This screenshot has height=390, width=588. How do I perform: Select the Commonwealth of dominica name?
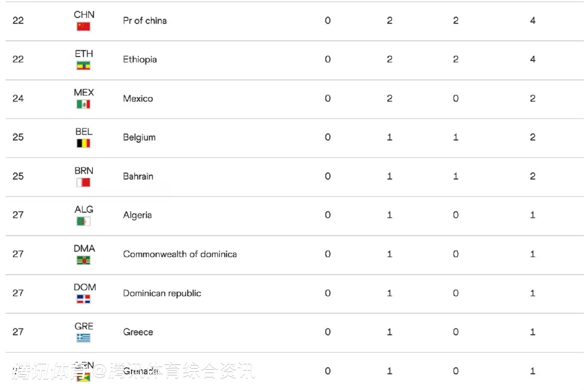click(x=180, y=254)
